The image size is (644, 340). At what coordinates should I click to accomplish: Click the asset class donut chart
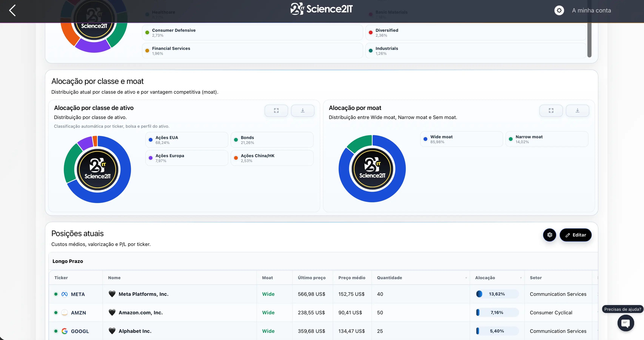point(97,169)
